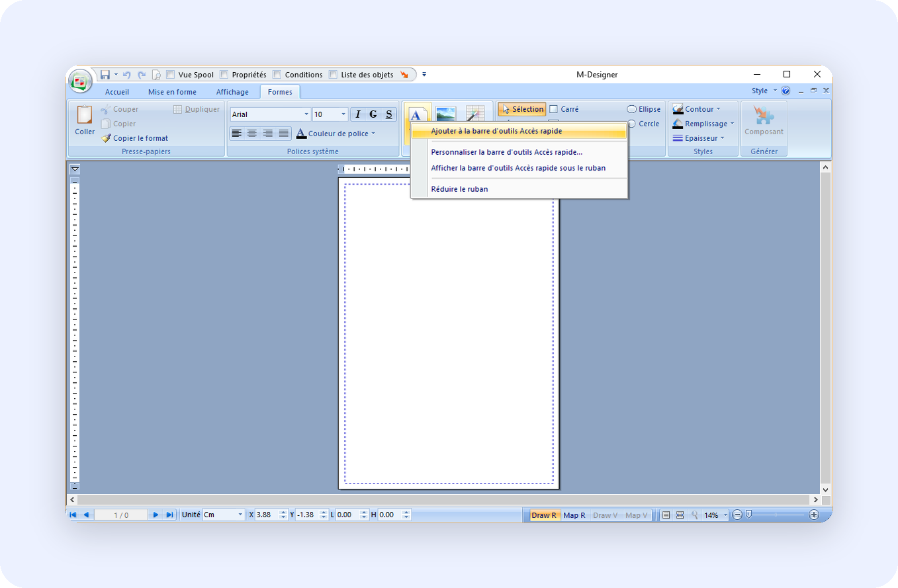Open print preview icon in quick access toolbar
The height and width of the screenshot is (588, 898).
156,75
